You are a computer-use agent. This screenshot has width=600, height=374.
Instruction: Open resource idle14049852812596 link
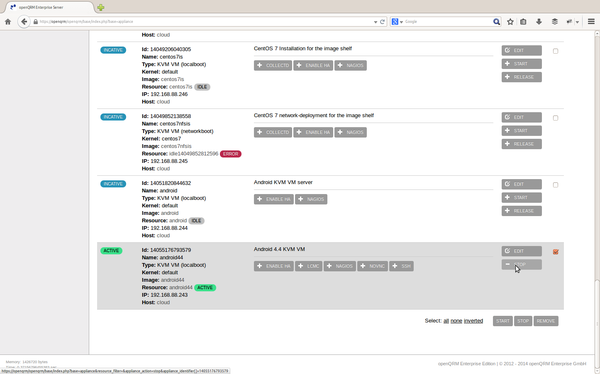[x=194, y=154]
